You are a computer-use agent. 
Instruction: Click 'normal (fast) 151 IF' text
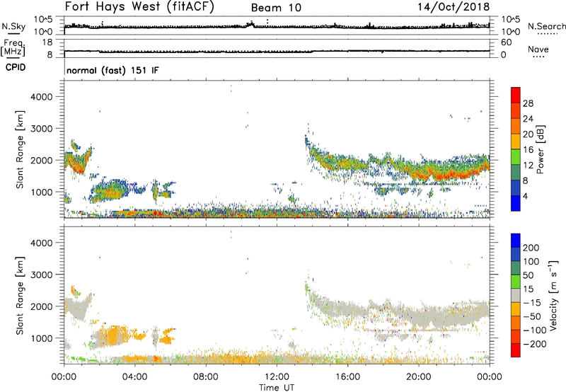pyautogui.click(x=112, y=70)
